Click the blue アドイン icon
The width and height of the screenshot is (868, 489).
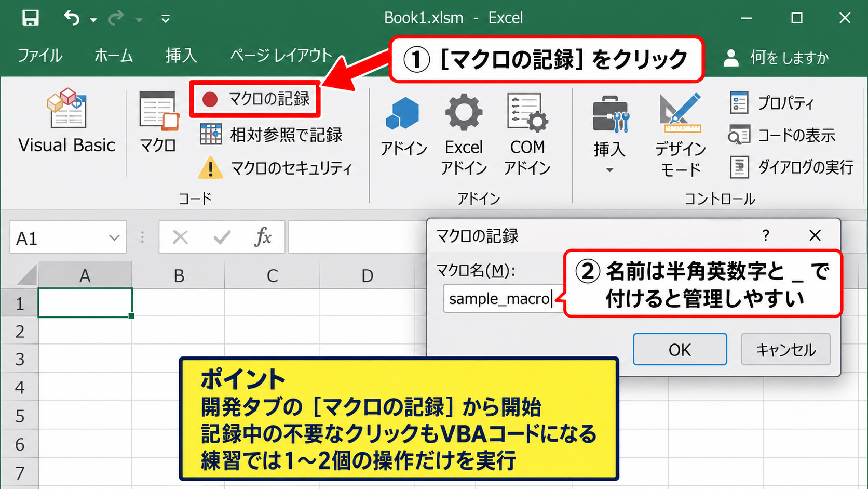click(403, 113)
